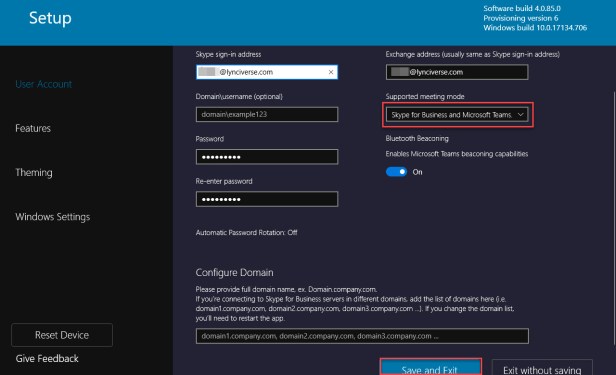Clear the Skype sign-in address field
Image resolution: width=616 pixels, height=375 pixels.
click(x=331, y=72)
